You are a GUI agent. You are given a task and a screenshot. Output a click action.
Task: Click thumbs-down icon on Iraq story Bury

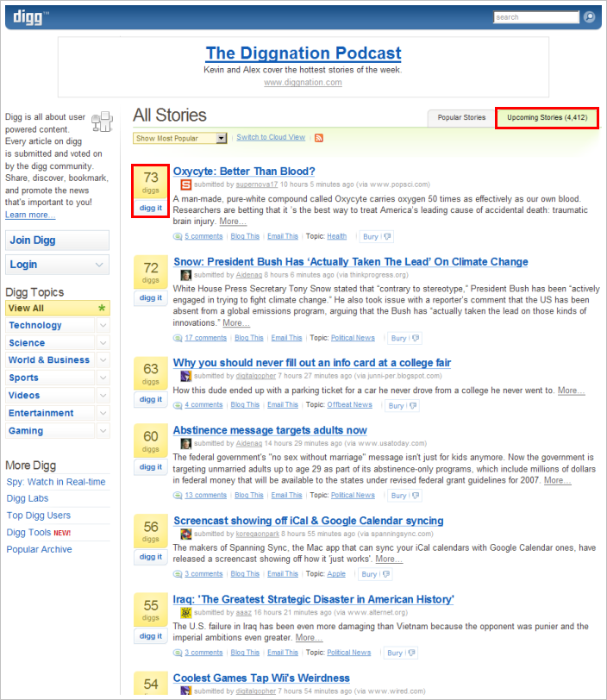[x=411, y=653]
